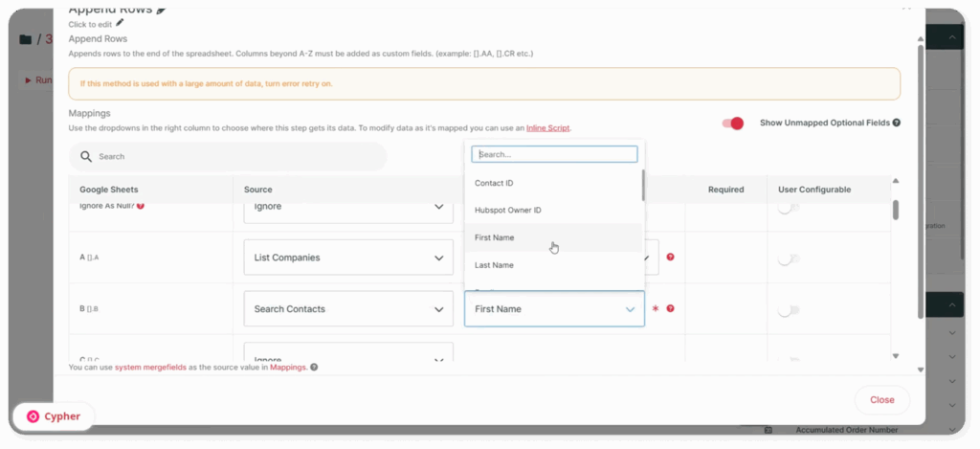The width and height of the screenshot is (980, 449).
Task: Choose Hubspot Owner ID from the dropdown list
Action: click(x=553, y=210)
